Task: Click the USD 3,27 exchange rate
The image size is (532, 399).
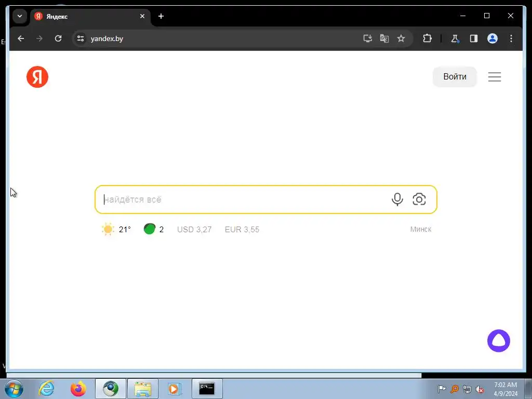Action: 194,229
